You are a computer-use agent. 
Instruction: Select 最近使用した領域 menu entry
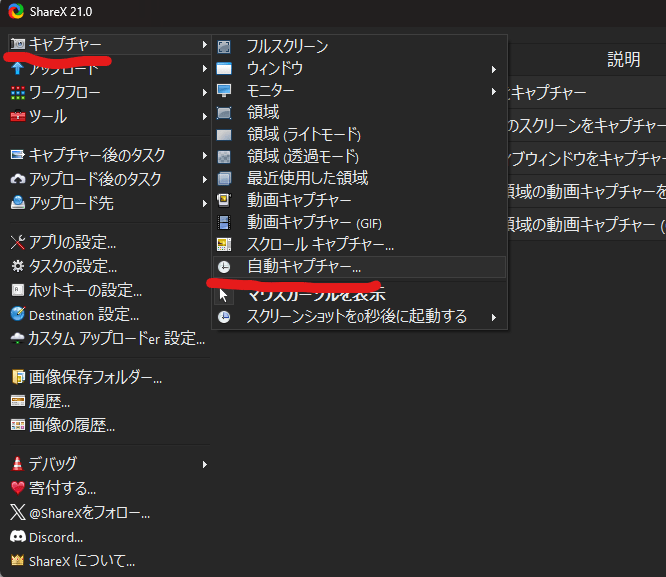359,178
